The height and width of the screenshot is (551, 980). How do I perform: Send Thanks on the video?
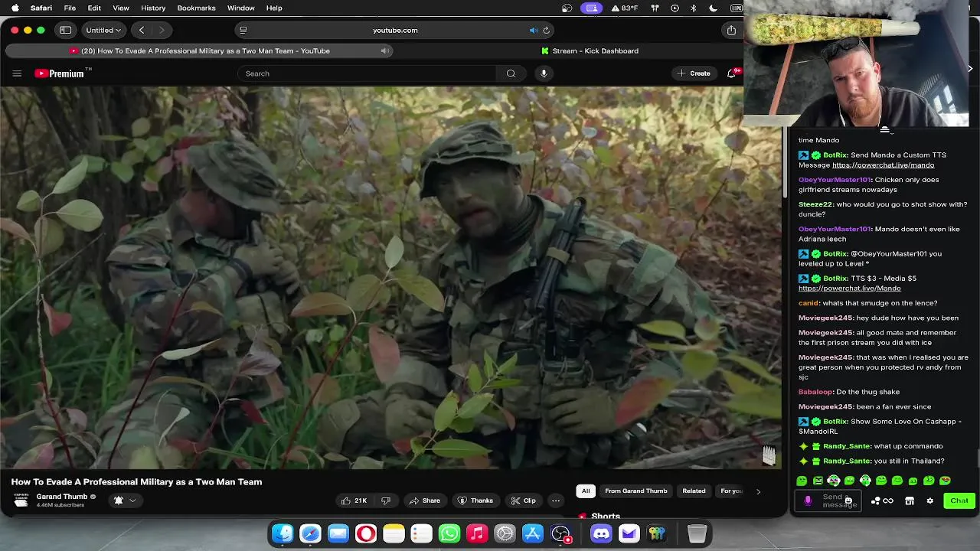(x=475, y=500)
